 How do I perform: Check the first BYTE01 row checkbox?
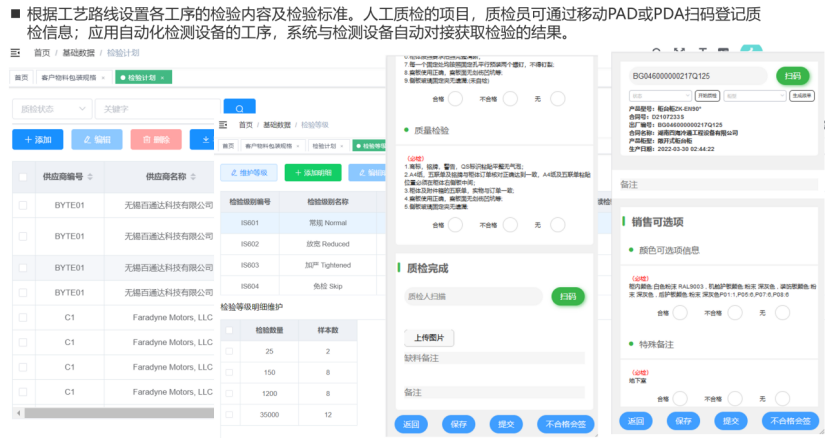click(22, 206)
